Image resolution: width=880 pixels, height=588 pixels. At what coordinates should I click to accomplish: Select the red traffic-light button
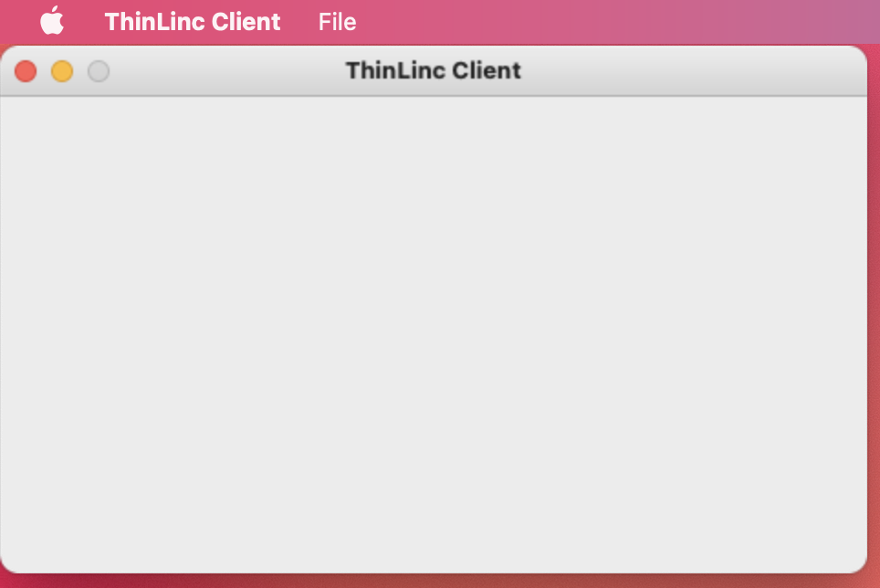[26, 71]
